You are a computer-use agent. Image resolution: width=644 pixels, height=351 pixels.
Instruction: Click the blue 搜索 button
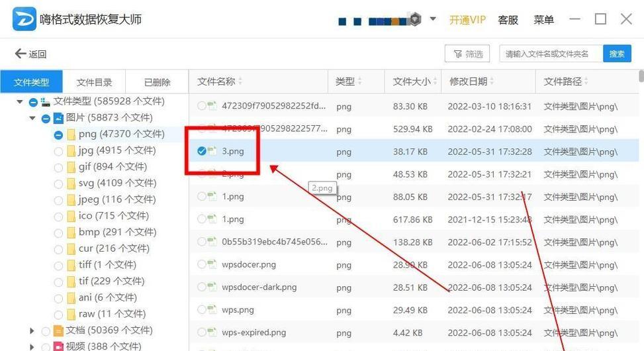[617, 54]
